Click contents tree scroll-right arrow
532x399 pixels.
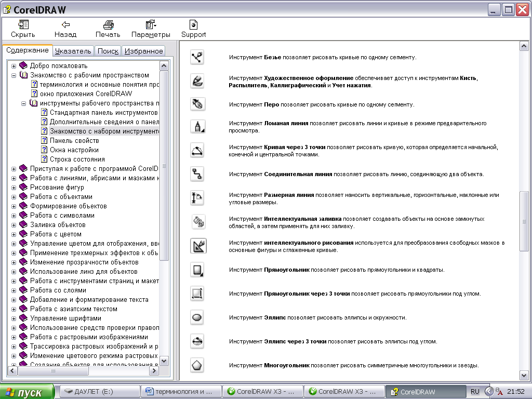[154, 371]
